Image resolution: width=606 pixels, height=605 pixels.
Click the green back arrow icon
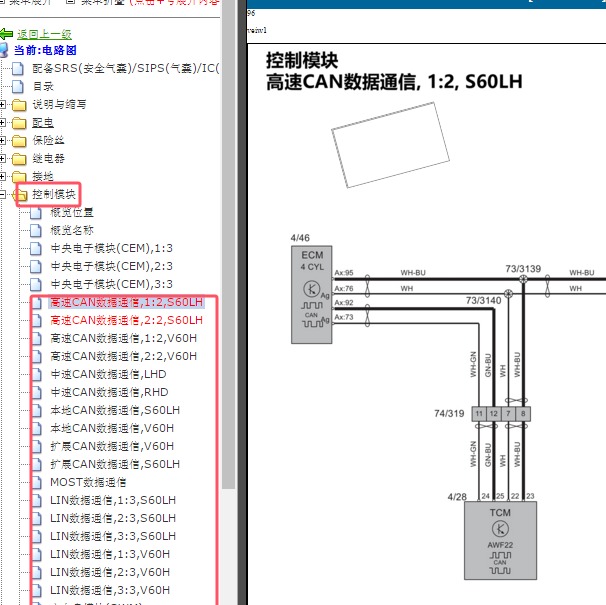(x=7, y=34)
